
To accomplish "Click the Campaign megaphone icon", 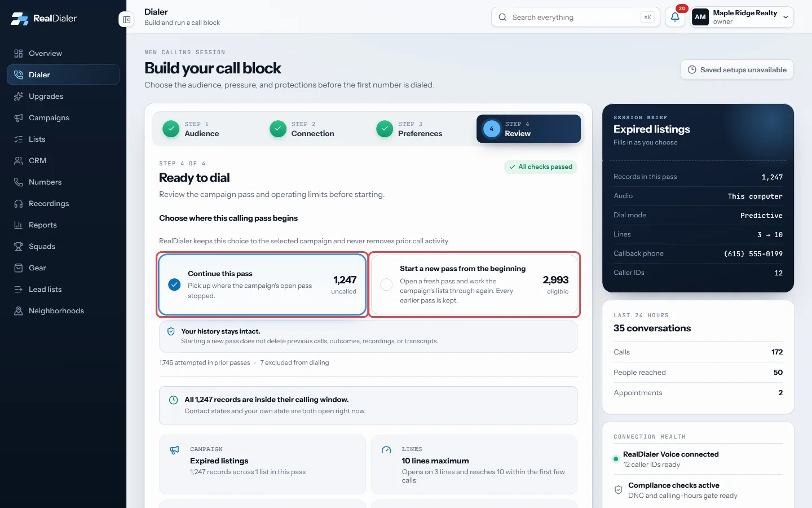I will pos(175,450).
